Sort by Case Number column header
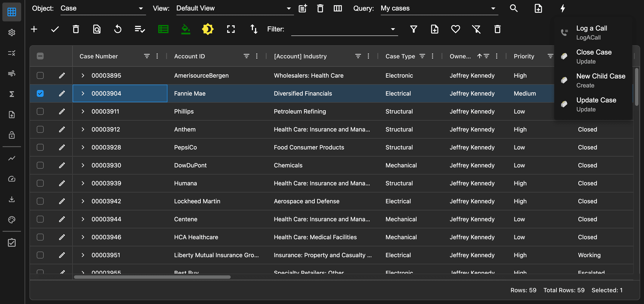The image size is (644, 304). tap(99, 56)
